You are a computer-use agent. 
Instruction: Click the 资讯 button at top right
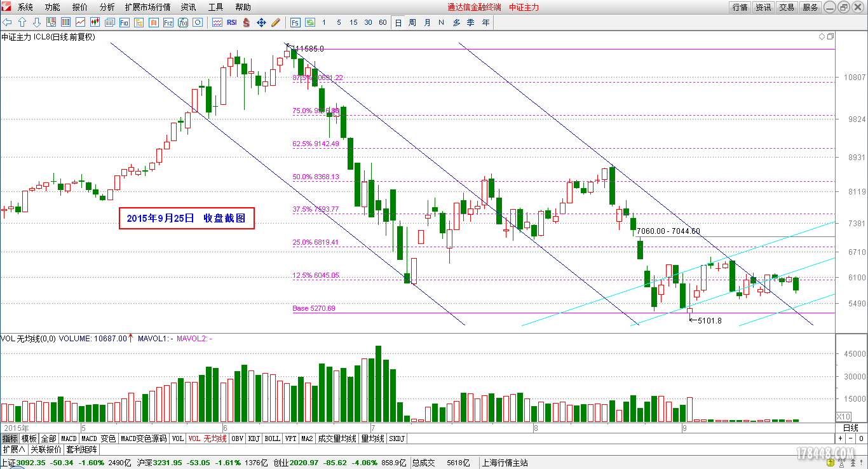[x=763, y=7]
